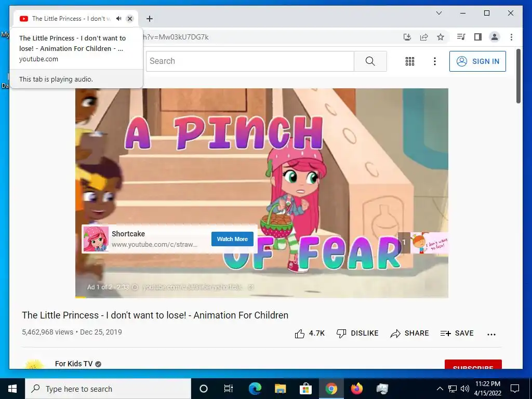
Task: Click the taskbar search box
Action: (108, 389)
